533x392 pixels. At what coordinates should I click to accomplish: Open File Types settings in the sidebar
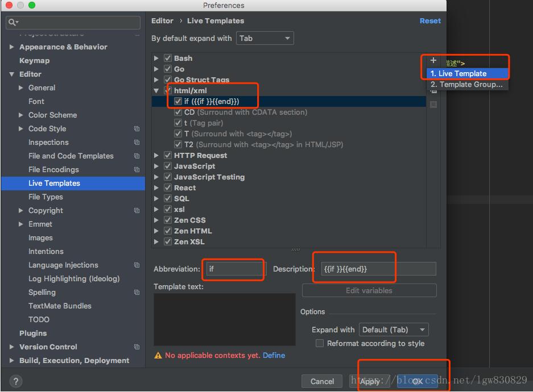pyautogui.click(x=46, y=197)
